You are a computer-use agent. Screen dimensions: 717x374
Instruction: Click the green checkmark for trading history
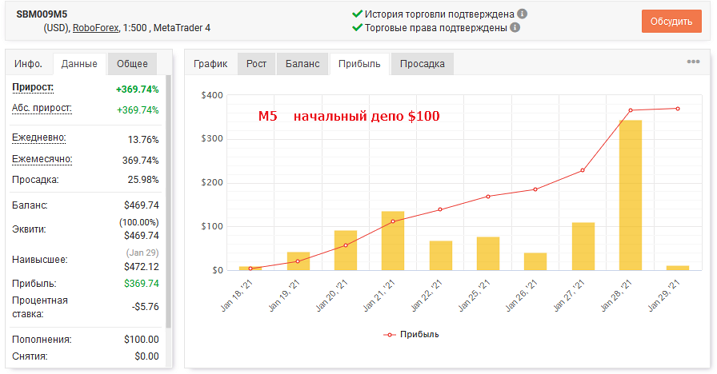357,14
